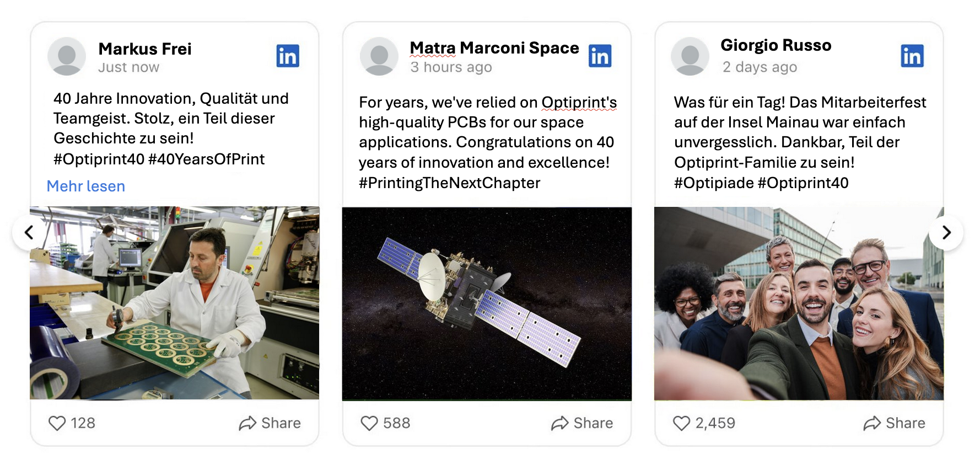
Task: Click the Share button under Markus Frei's post
Action: coord(270,423)
